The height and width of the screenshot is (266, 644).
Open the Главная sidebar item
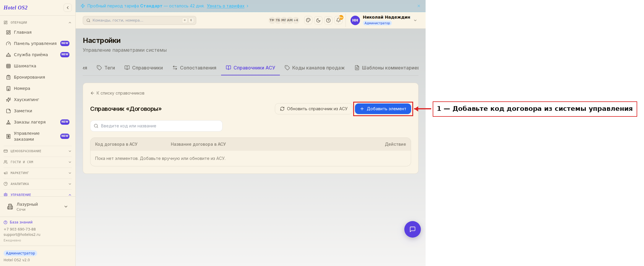[38, 32]
